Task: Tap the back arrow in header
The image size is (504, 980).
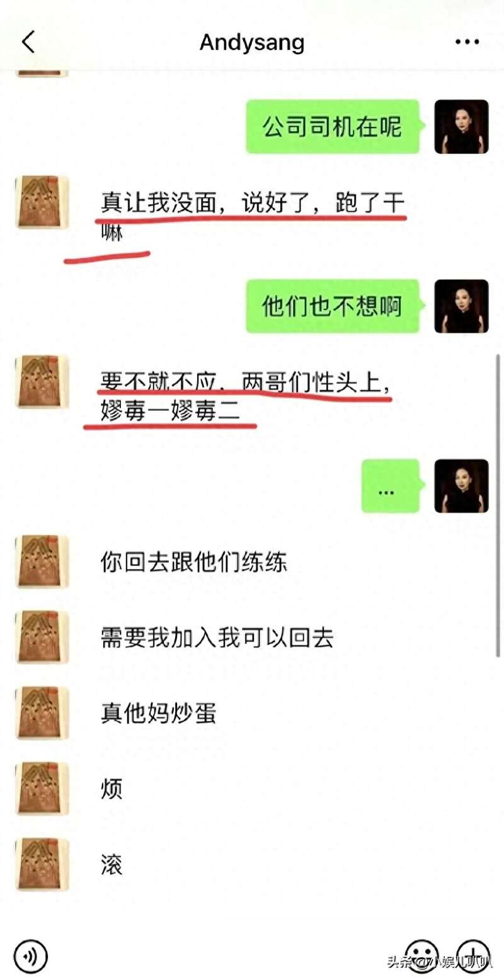Action: click(28, 43)
